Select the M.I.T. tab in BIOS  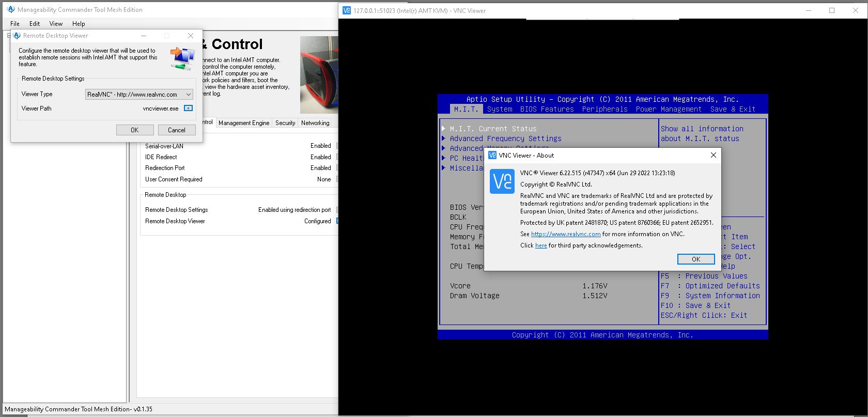(x=466, y=109)
